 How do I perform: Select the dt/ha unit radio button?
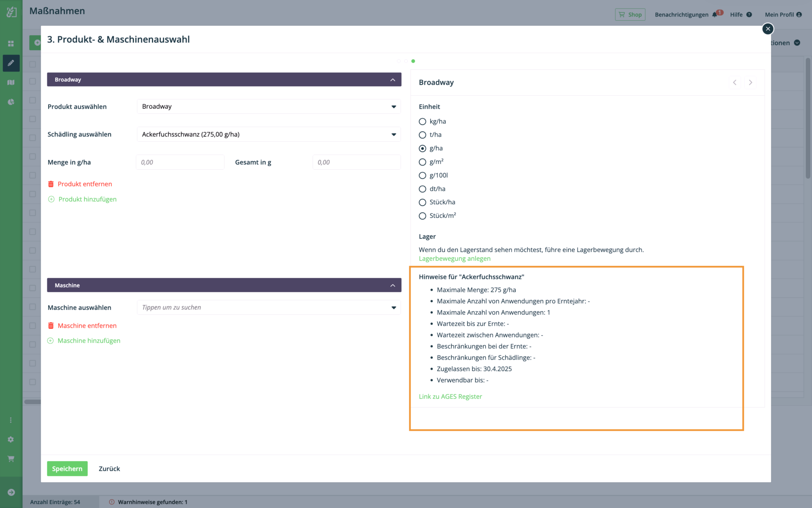click(x=422, y=189)
